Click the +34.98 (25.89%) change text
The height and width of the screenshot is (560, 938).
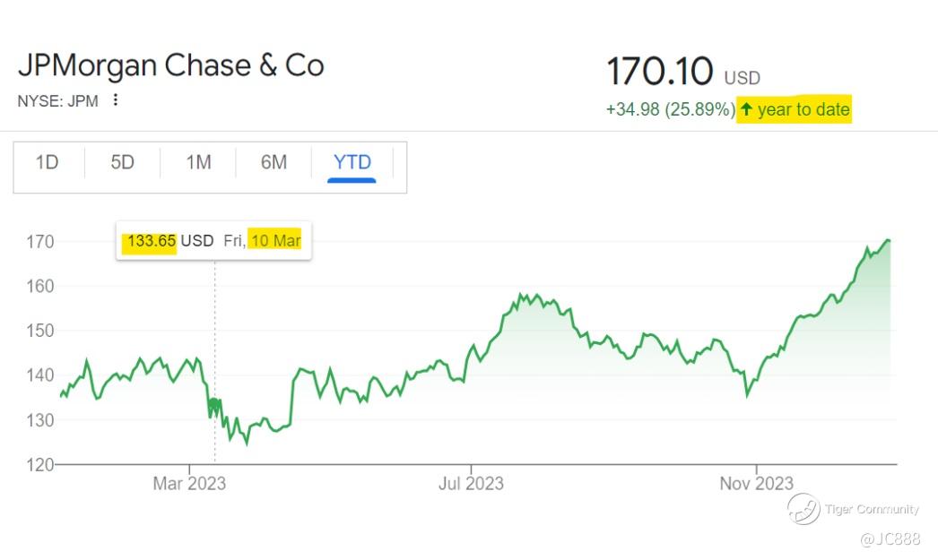click(670, 110)
